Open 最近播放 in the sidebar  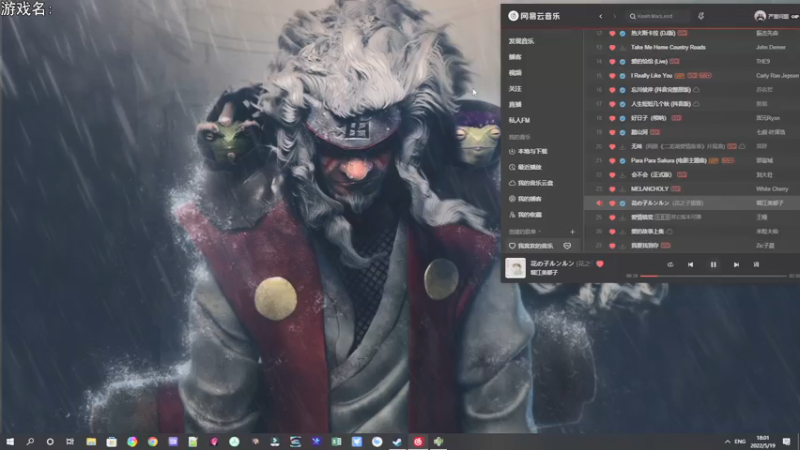click(x=526, y=167)
